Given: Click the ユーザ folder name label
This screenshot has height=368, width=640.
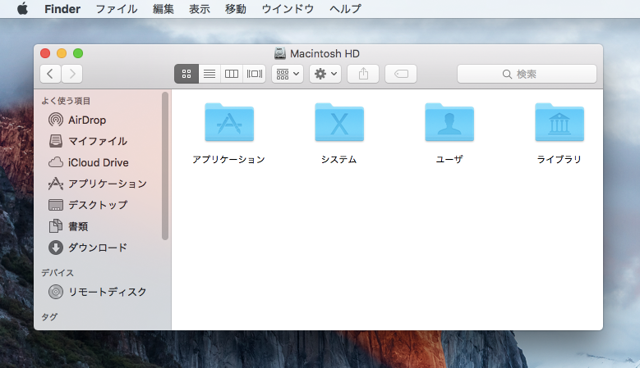Looking at the screenshot, I should 449,160.
